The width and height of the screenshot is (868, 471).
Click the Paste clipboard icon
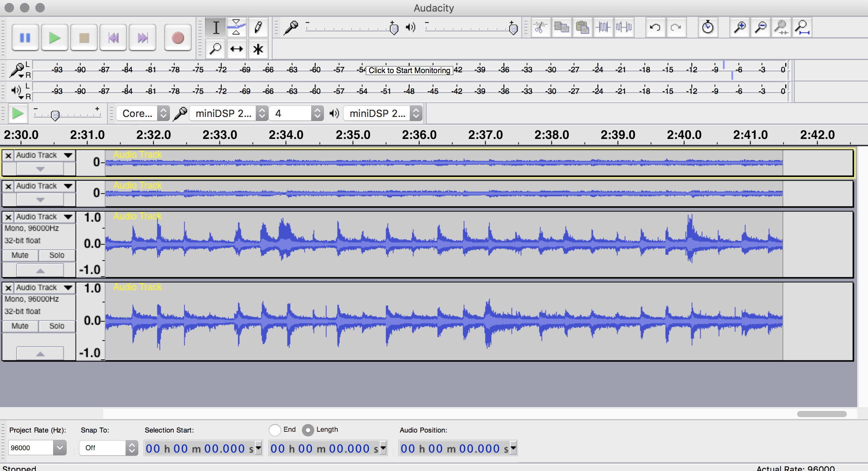[x=582, y=27]
